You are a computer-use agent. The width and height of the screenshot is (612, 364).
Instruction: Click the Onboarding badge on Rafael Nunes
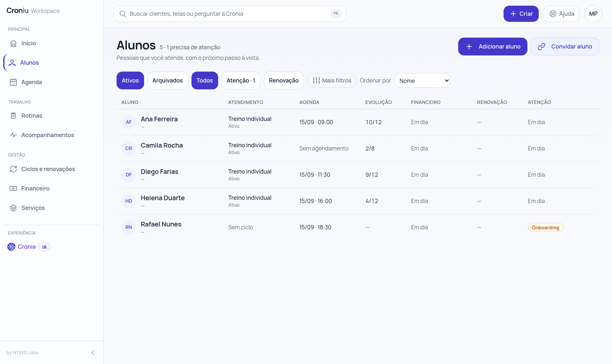coord(545,227)
